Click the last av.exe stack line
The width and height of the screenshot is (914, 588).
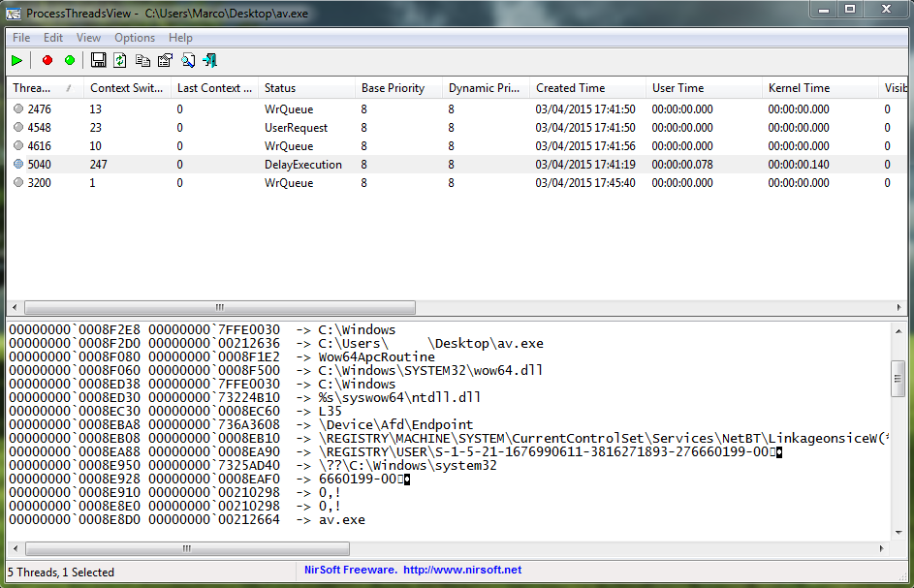(x=186, y=519)
